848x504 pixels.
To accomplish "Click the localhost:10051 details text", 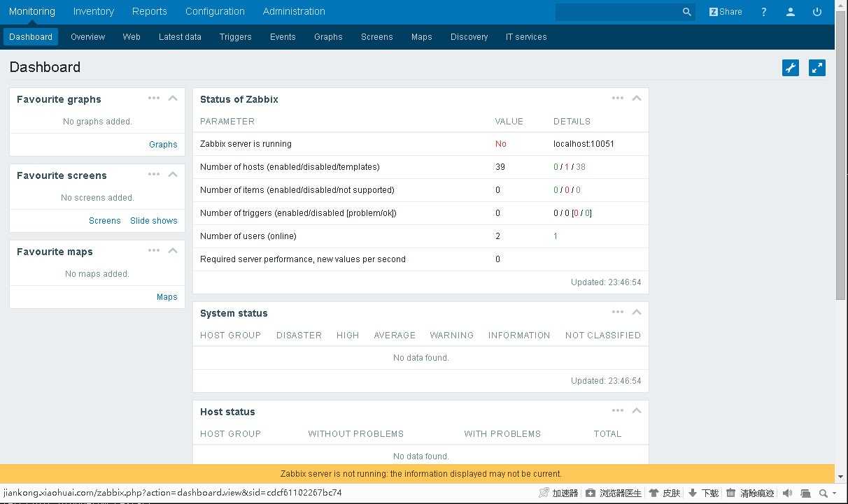I will [584, 144].
